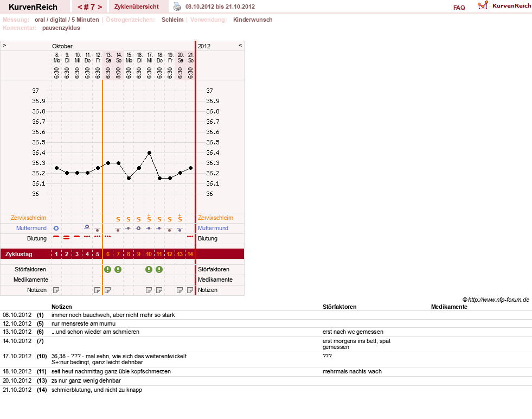This screenshot has width=532, height=419.
Task: Click the note 'schmierblutung, und nicht zu knapp'
Action: 97,390
